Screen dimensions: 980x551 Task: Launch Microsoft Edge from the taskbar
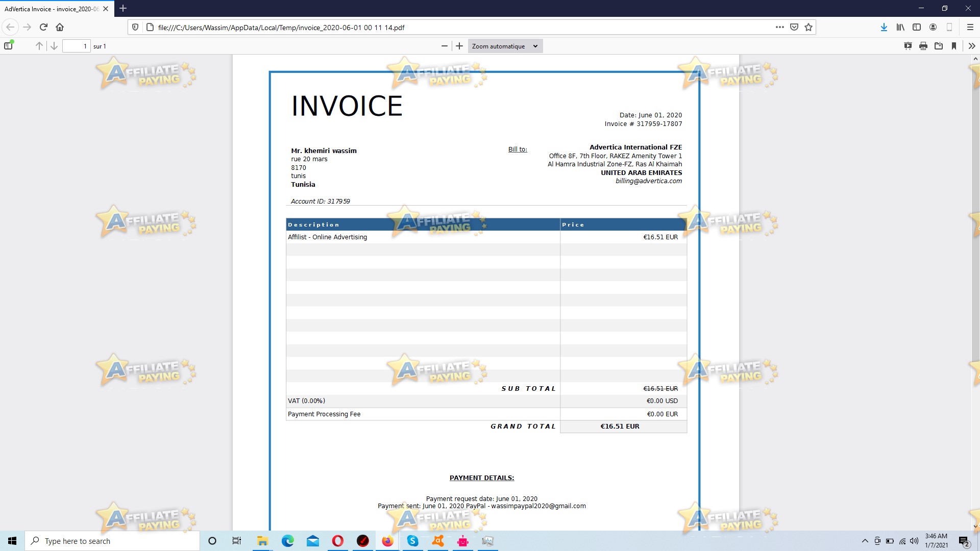[x=288, y=541]
